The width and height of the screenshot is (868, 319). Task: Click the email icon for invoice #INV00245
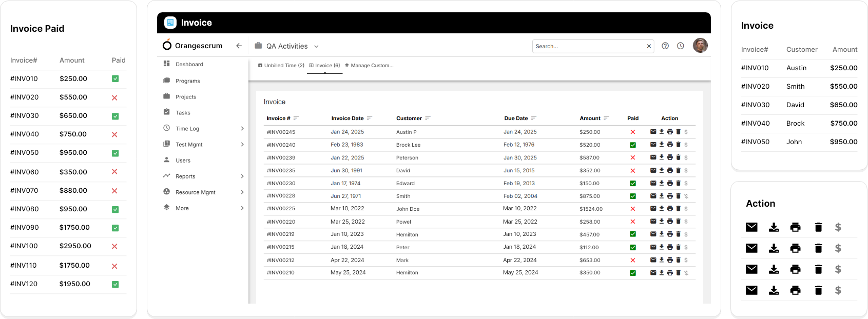pyautogui.click(x=653, y=132)
